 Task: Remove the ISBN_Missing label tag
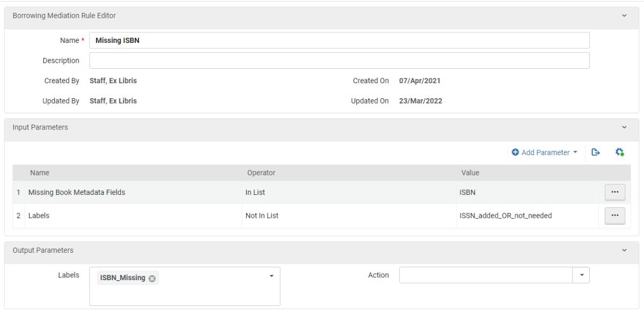point(152,278)
